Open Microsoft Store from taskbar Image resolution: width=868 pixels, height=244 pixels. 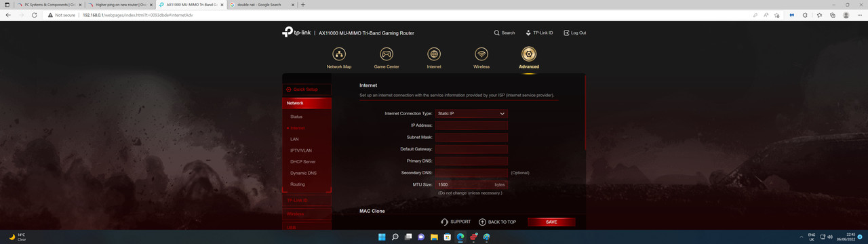[x=447, y=237]
